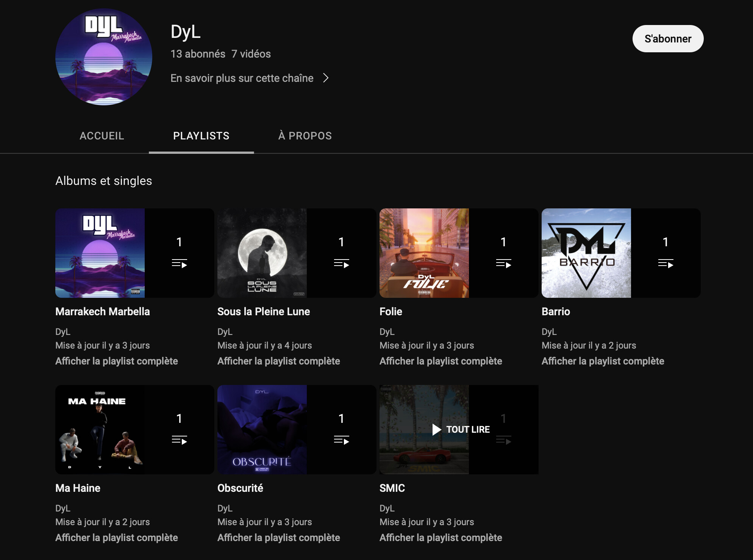The height and width of the screenshot is (560, 753).
Task: Click the SMIC playlist title
Action: pyautogui.click(x=392, y=488)
